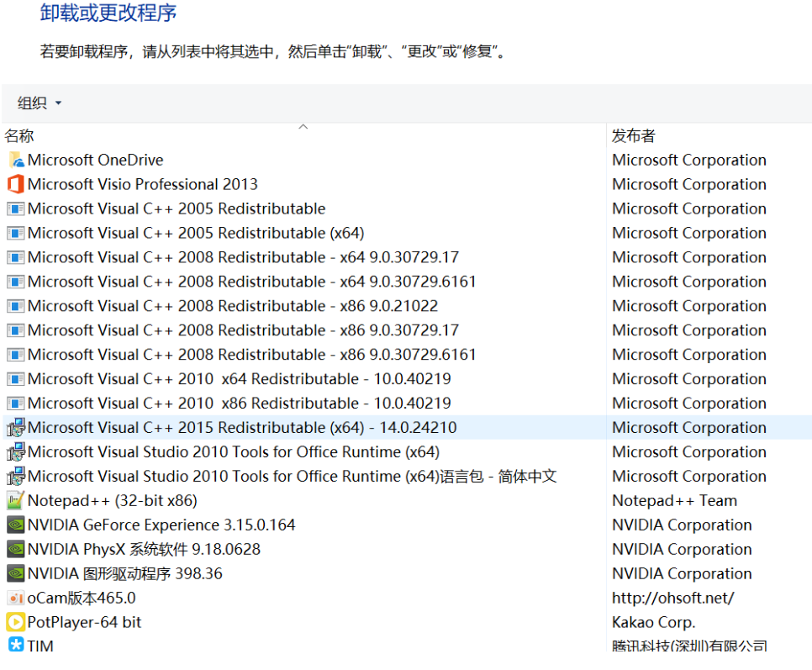Click icon of Office Runtime 语言包 简体中文 entry

[15, 477]
